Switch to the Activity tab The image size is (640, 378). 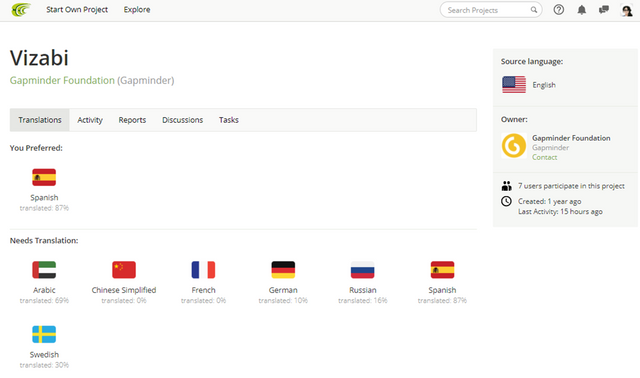[x=90, y=120]
